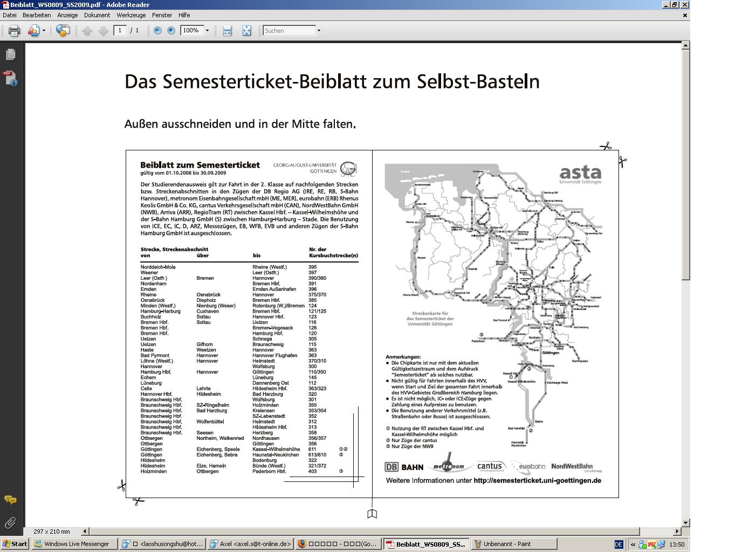
Task: Expand hidden tray icons chevron
Action: [633, 544]
